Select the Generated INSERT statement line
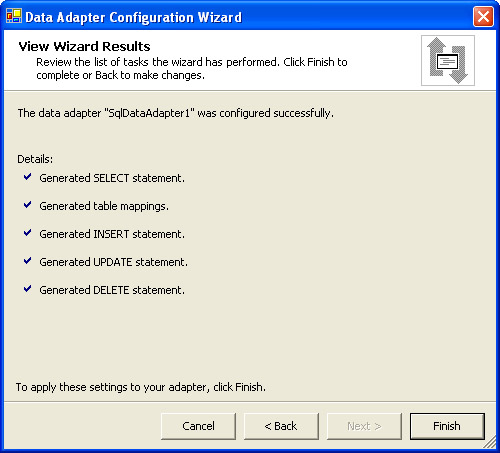This screenshot has height=453, width=500. tap(112, 234)
